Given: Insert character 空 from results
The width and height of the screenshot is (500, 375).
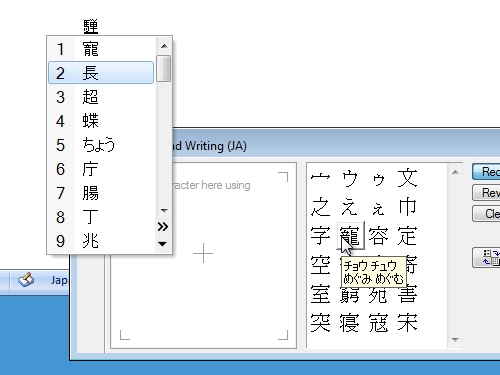Looking at the screenshot, I should [x=320, y=265].
